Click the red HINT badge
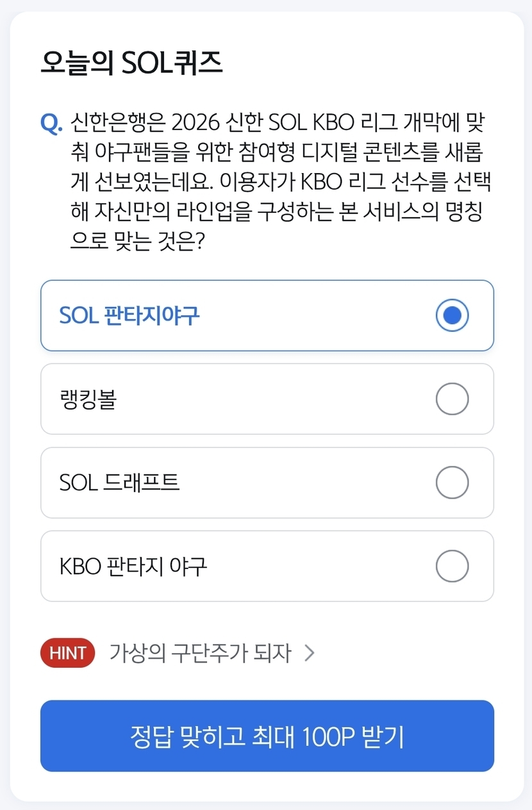The image size is (532, 810). 67,653
